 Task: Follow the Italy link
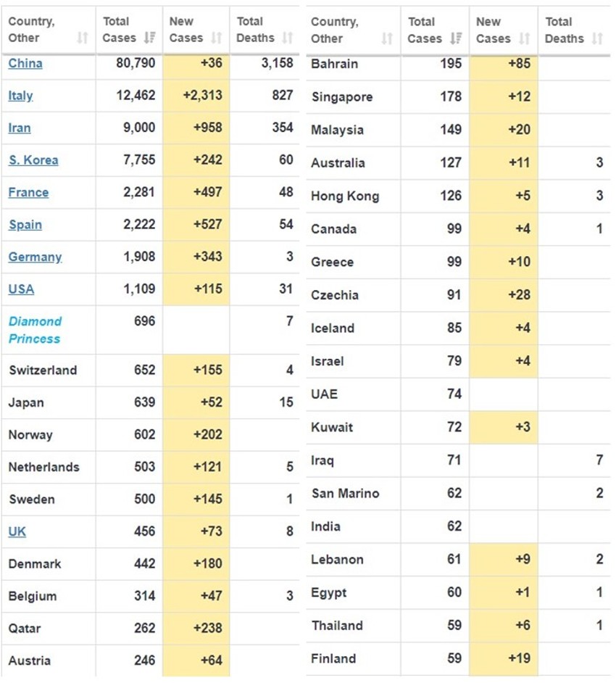tap(20, 96)
